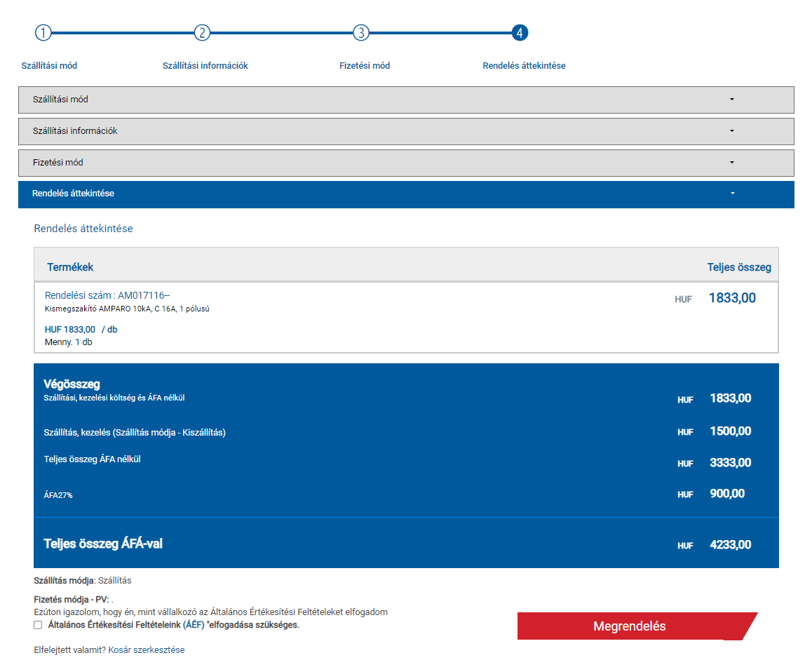Follow the Kosár szerkesztése link
Image resolution: width=812 pixels, height=660 pixels.
click(147, 649)
